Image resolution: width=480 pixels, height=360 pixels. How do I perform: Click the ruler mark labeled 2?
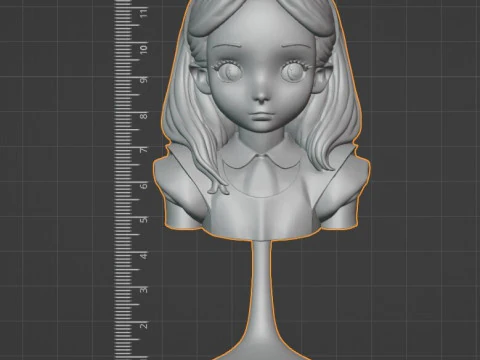tap(144, 326)
